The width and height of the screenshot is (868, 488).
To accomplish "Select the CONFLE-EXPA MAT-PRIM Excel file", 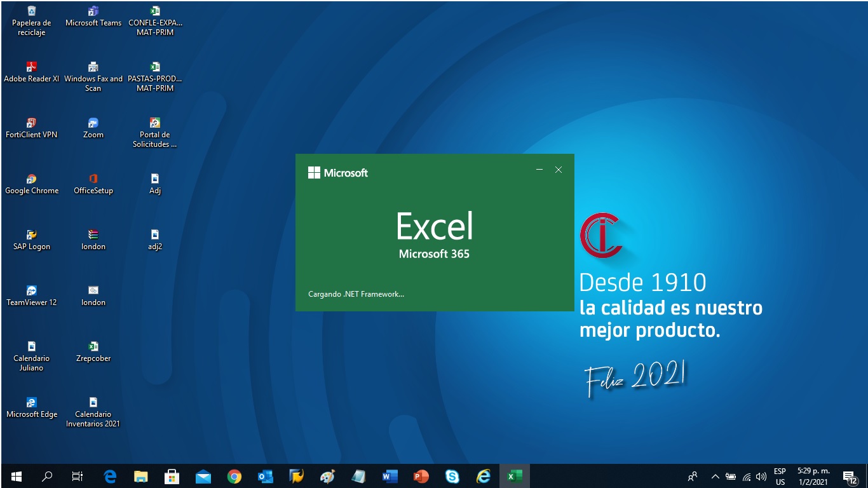I will coord(155,21).
